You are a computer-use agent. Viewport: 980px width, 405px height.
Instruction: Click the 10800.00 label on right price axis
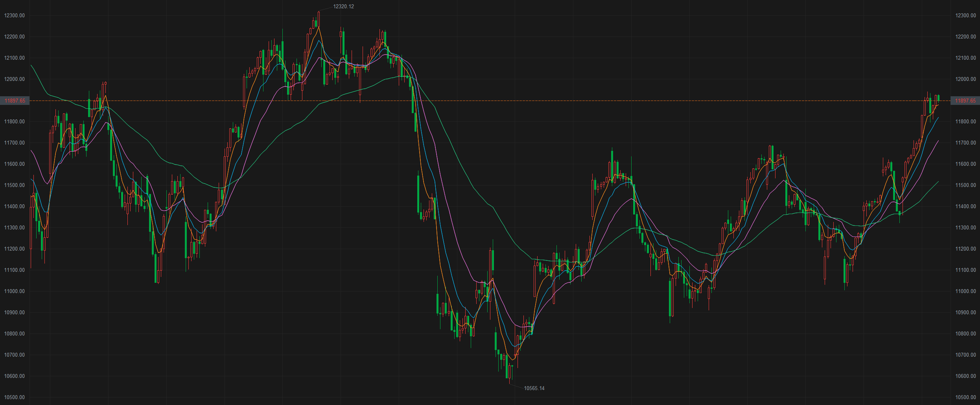[965, 334]
